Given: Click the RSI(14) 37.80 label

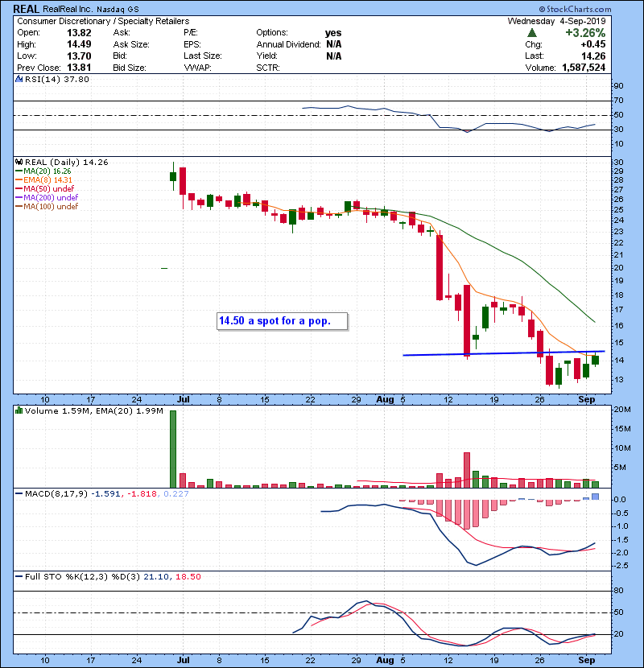Looking at the screenshot, I should point(57,79).
